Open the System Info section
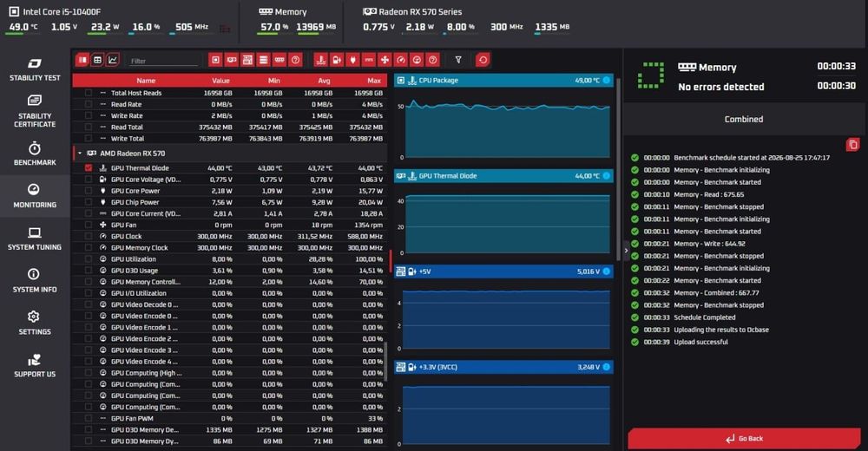Image resolution: width=868 pixels, height=451 pixels. coord(35,280)
